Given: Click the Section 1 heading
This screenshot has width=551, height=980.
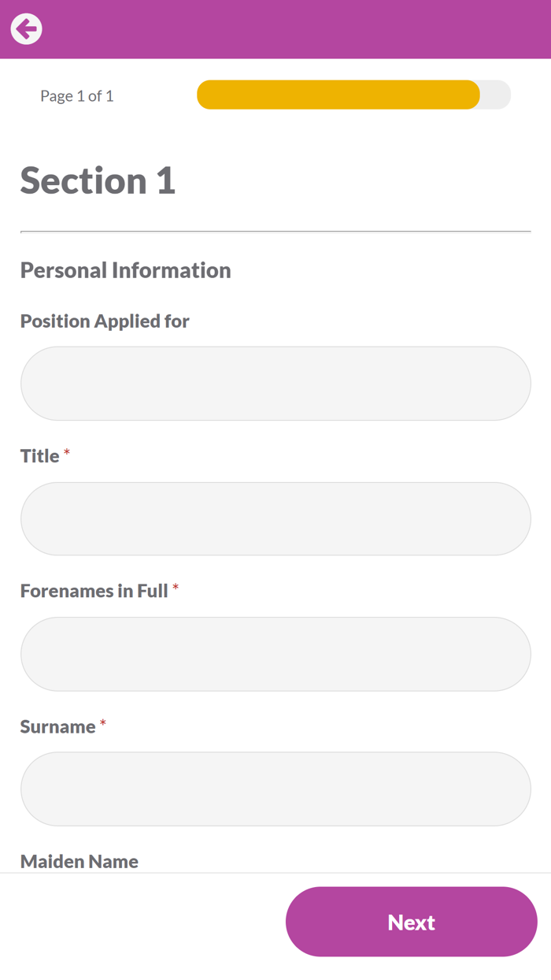Looking at the screenshot, I should (98, 180).
